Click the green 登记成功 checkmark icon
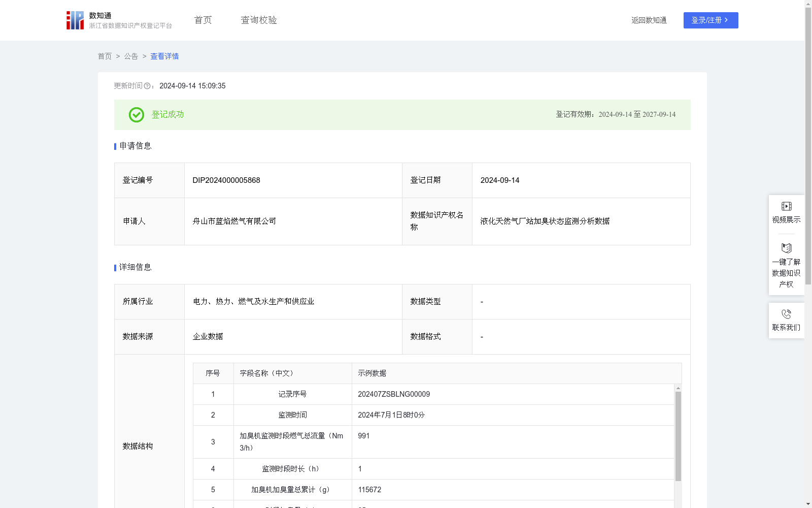Screen dimensions: 812x508 pos(136,115)
